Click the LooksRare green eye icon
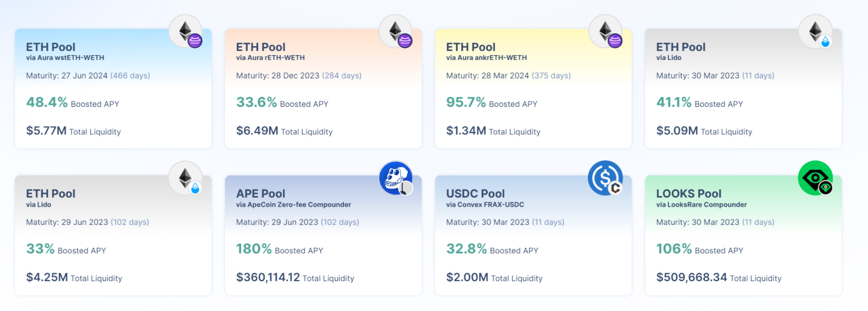 (x=815, y=178)
